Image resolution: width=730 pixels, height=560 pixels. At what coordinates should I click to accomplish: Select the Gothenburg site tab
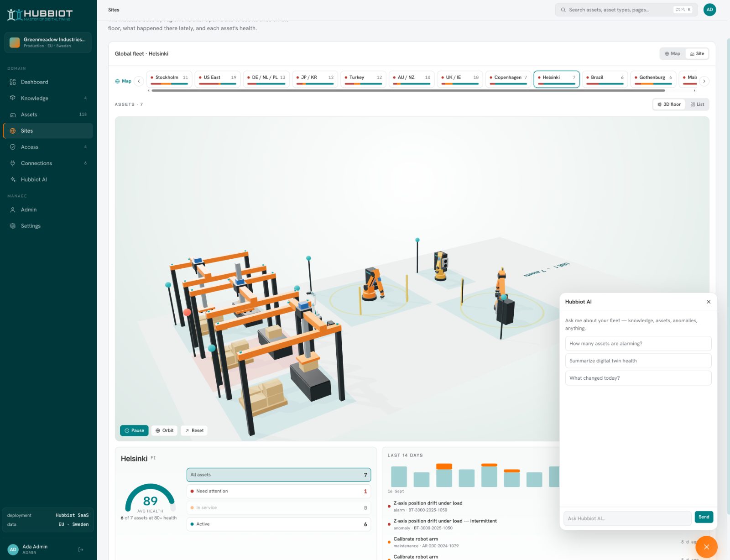[653, 79]
